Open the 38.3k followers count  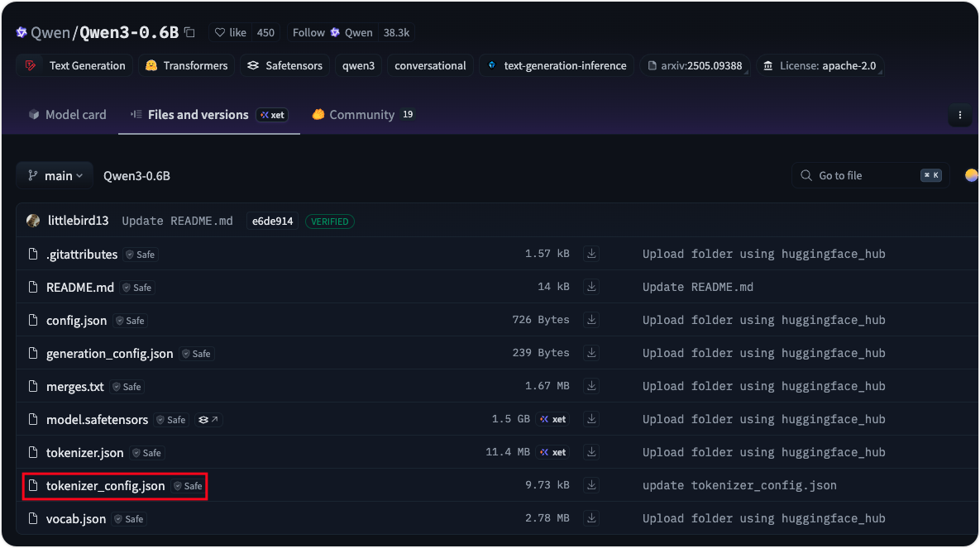396,32
